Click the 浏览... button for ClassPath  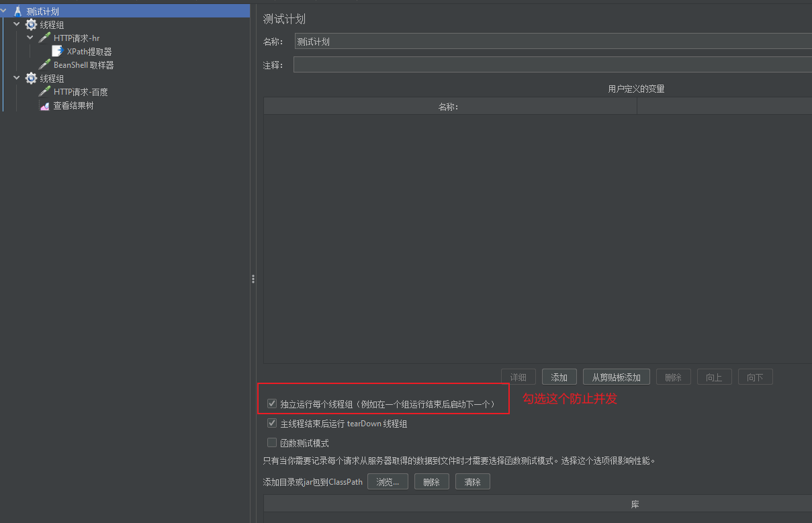388,481
